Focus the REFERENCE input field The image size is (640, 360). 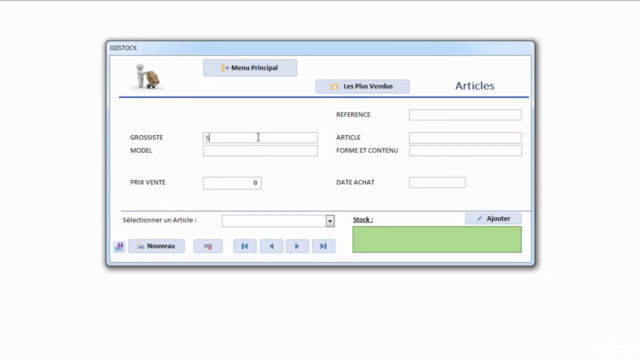point(465,115)
